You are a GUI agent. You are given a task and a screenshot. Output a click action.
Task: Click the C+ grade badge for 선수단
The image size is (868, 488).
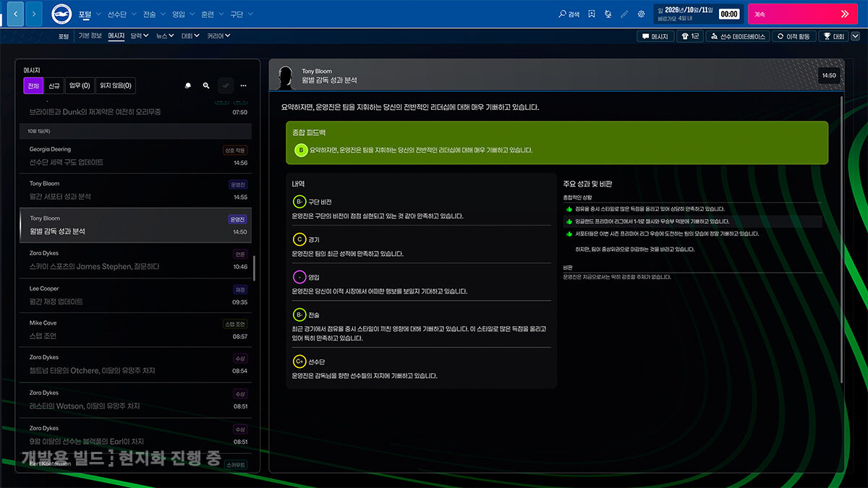click(299, 361)
